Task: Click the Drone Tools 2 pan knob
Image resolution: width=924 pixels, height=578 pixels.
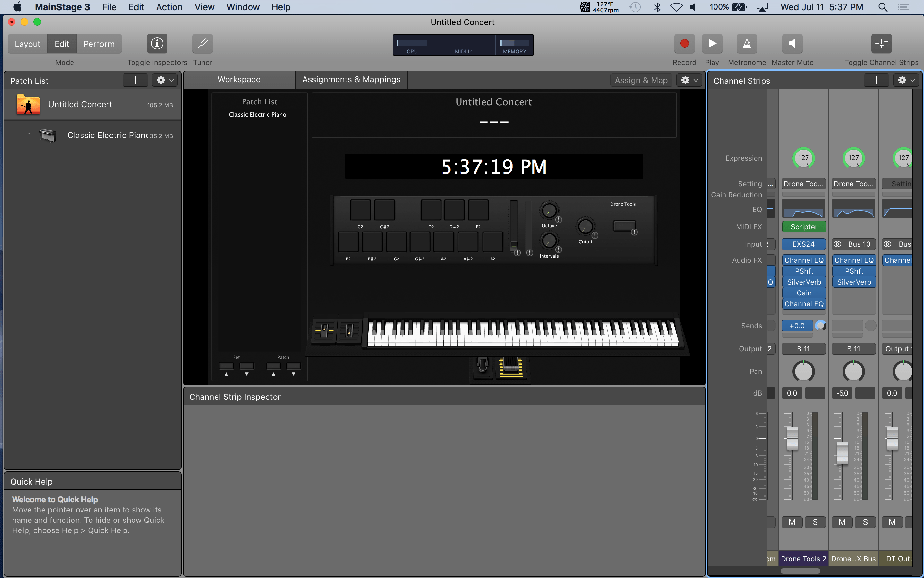Action: point(804,371)
